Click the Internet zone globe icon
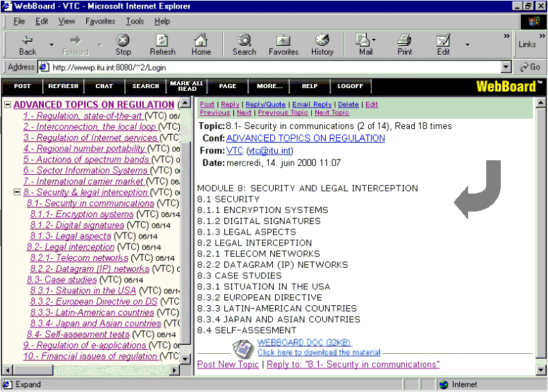This screenshot has width=548, height=392. pos(444,384)
